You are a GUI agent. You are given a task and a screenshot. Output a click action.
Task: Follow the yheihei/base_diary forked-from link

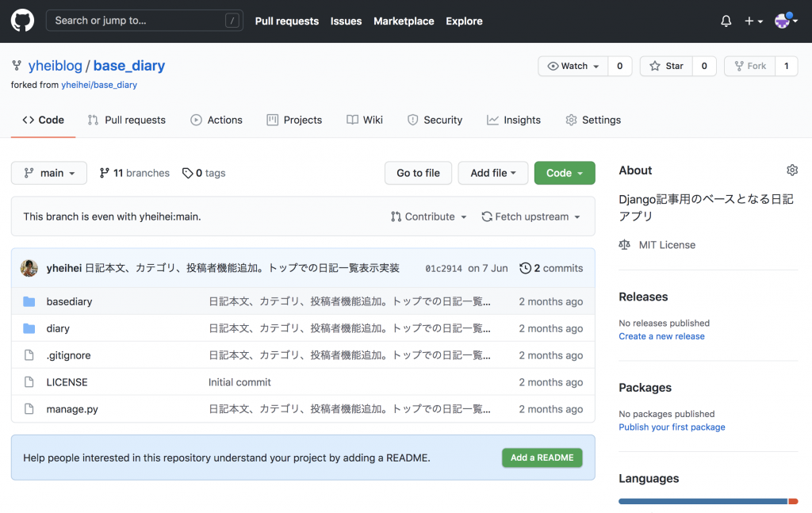(99, 85)
